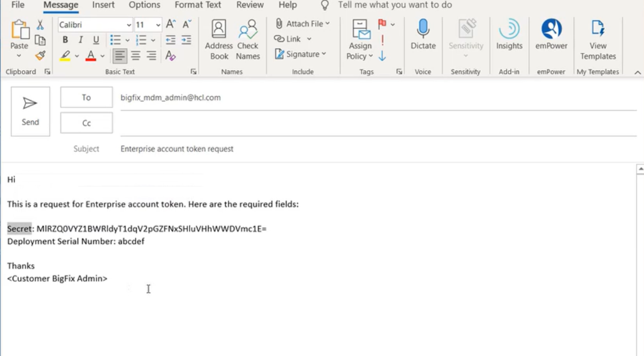
Task: Click the Follow Up flag dropdown arrow
Action: pyautogui.click(x=392, y=24)
